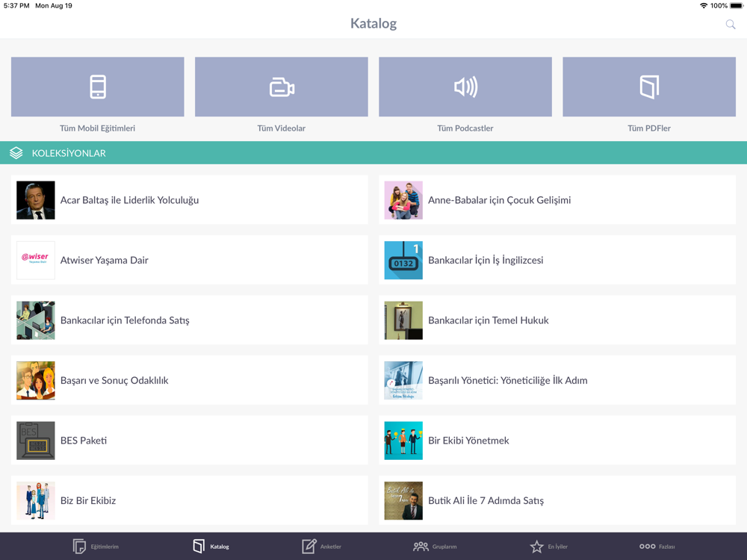Select "Butik Ali İle 7 Adımda Satış" title

486,500
